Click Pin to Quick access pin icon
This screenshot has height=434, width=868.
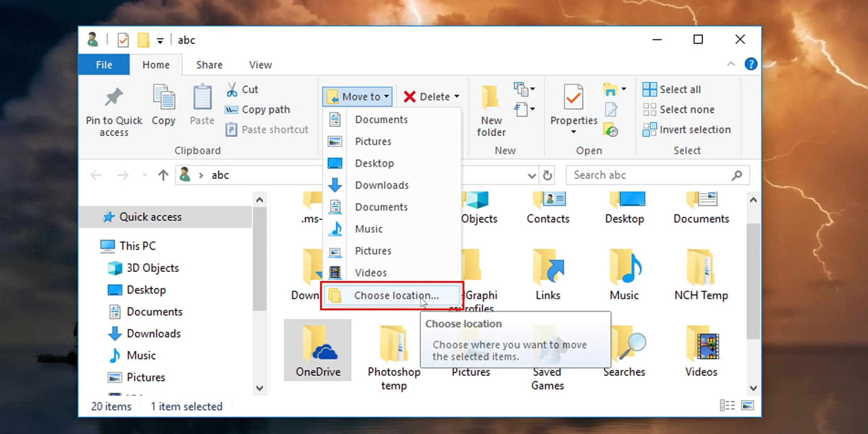click(x=114, y=97)
